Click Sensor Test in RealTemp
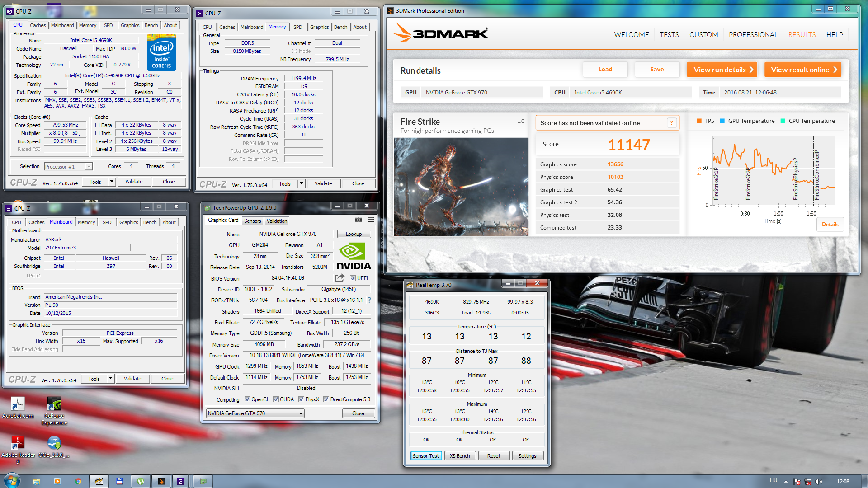 (426, 456)
